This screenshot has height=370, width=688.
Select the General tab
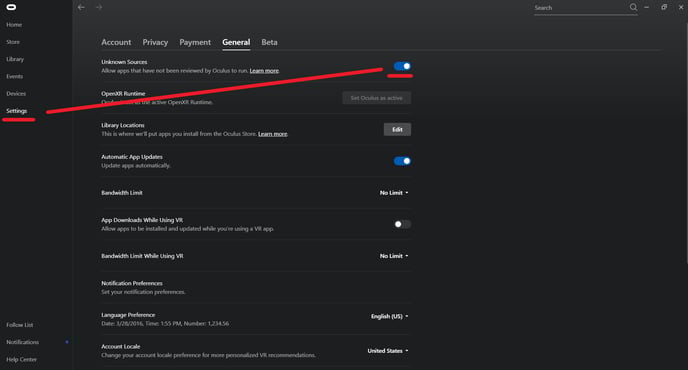click(x=236, y=42)
